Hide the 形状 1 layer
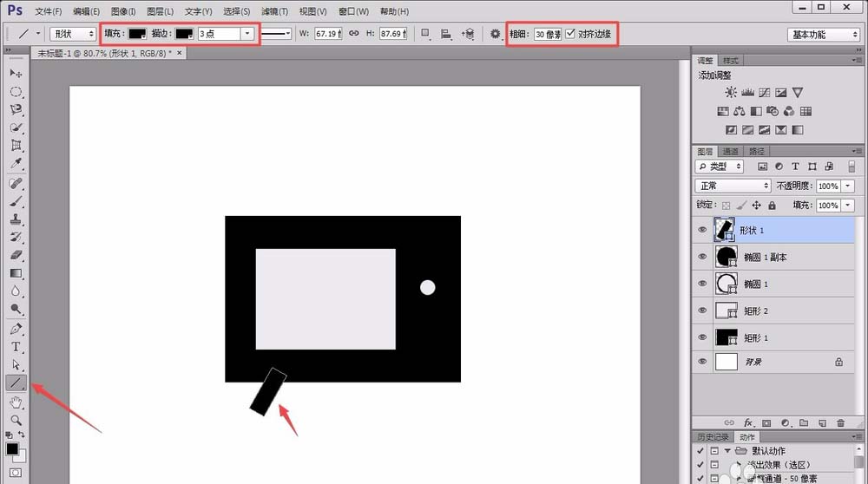This screenshot has height=484, width=868. click(x=703, y=230)
